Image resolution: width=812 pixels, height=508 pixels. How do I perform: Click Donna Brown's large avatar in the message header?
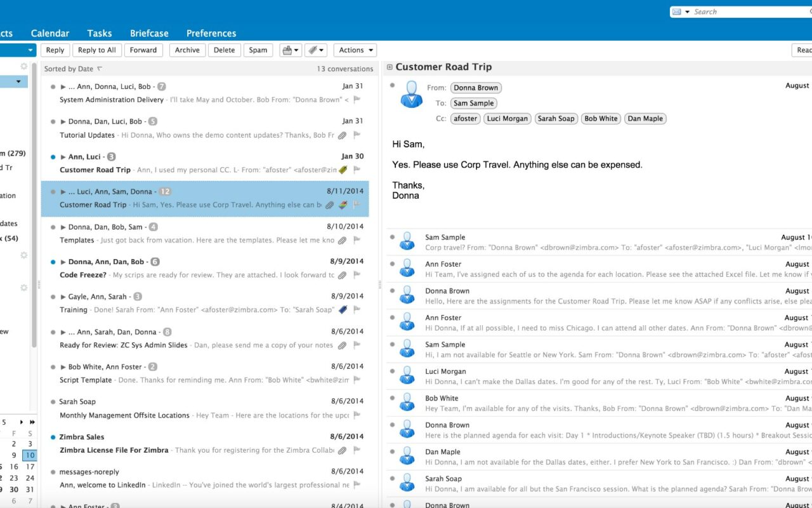(x=412, y=94)
